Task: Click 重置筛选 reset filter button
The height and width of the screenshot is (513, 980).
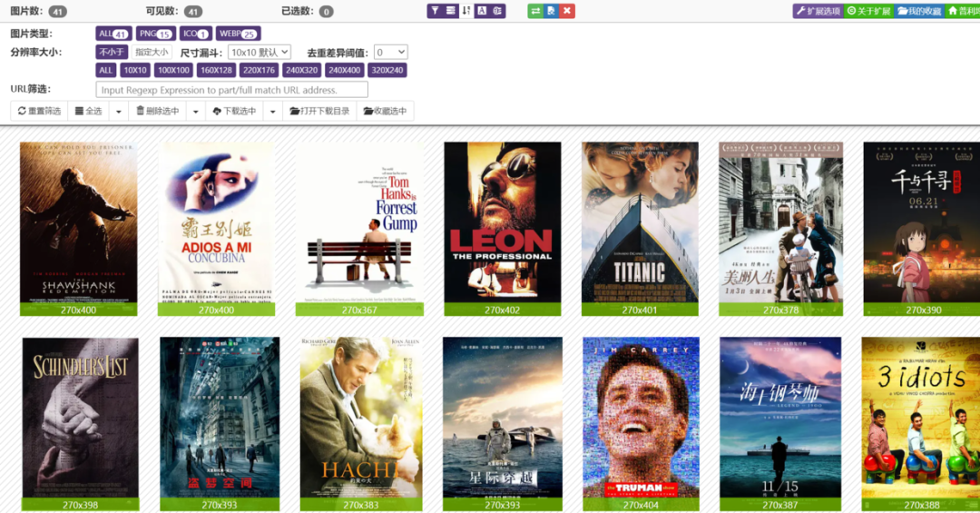Action: pyautogui.click(x=39, y=111)
